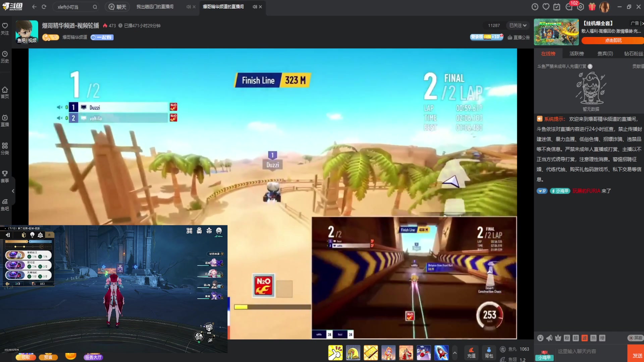Click 登录领 ×10 reward button
The image size is (644, 362).
point(487,37)
